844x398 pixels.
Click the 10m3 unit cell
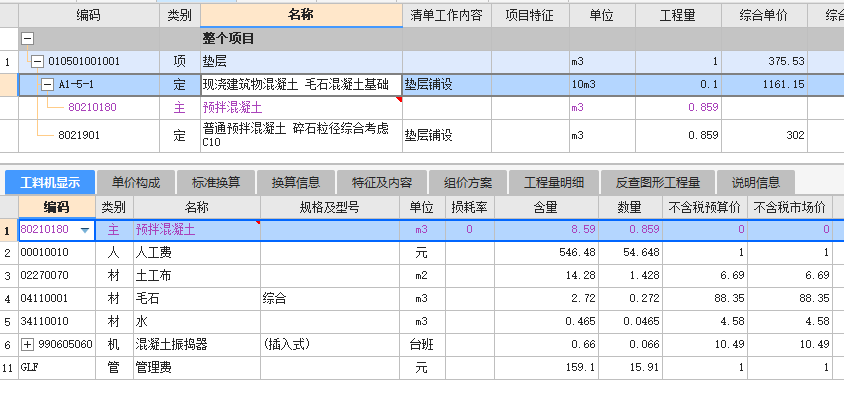(602, 85)
